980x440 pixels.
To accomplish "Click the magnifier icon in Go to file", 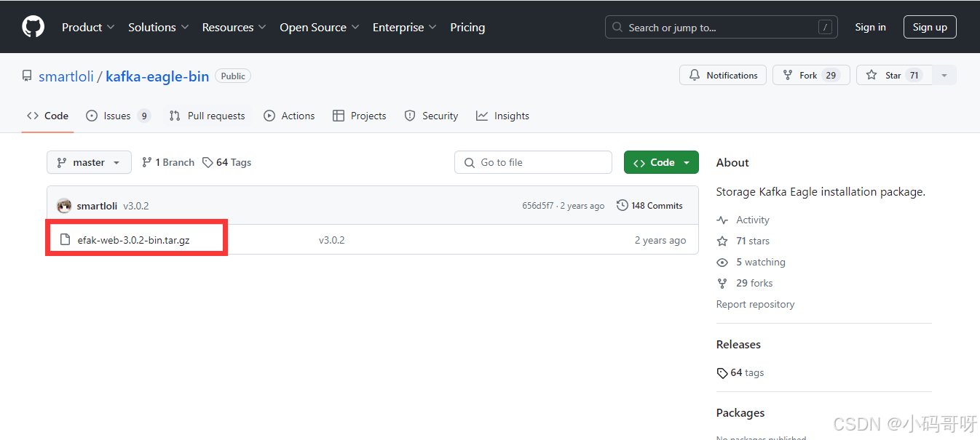I will click(470, 162).
